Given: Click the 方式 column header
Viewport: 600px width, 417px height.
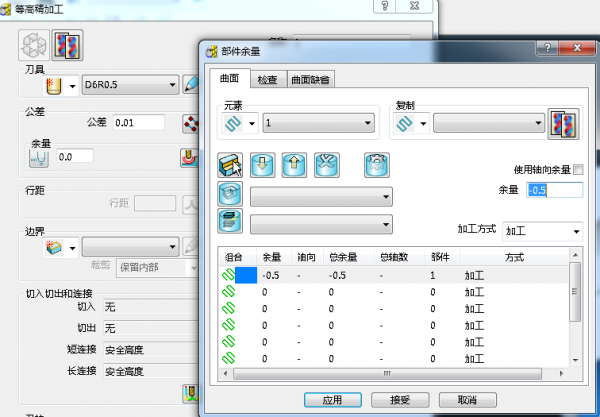Looking at the screenshot, I should click(514, 257).
